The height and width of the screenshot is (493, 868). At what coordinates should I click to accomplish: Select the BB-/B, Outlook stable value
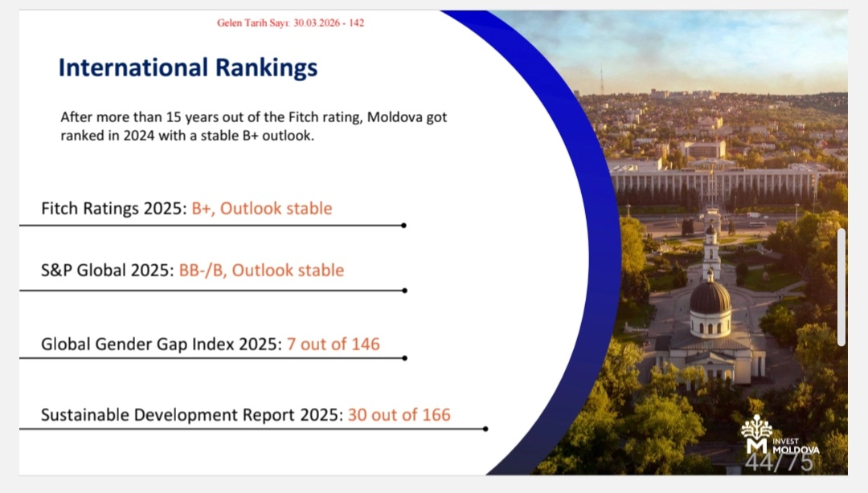point(261,271)
